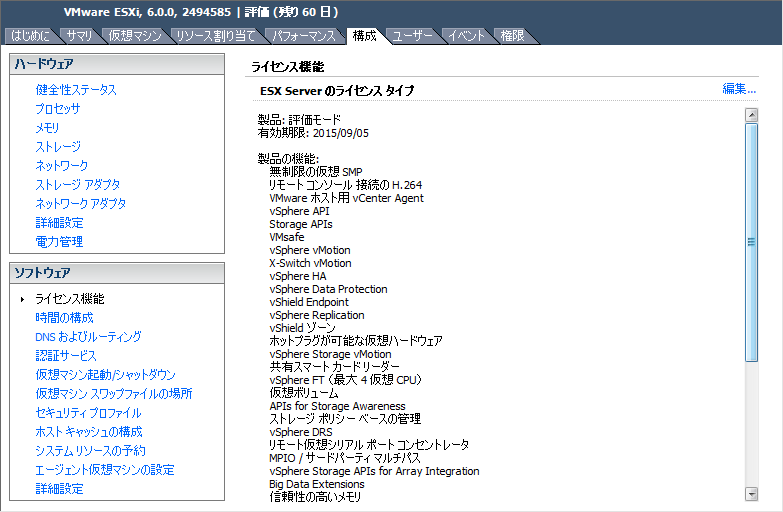
Task: Switch to the サマリ tab
Action: tap(79, 36)
